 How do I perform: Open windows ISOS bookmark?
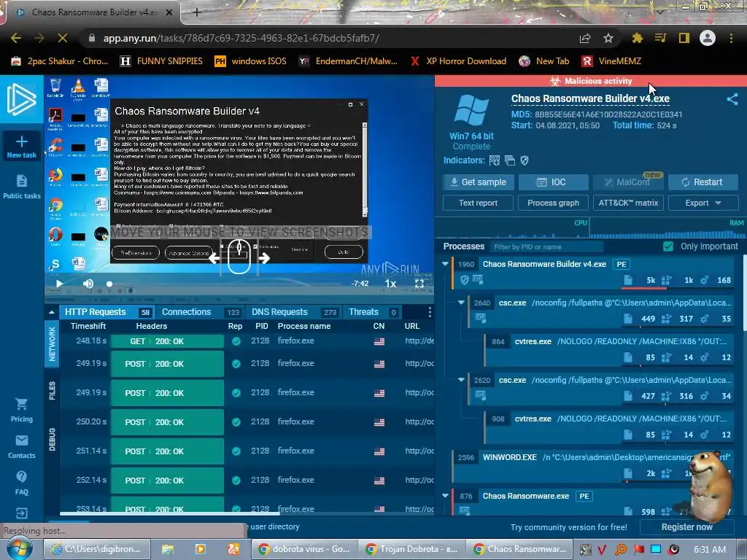(251, 61)
